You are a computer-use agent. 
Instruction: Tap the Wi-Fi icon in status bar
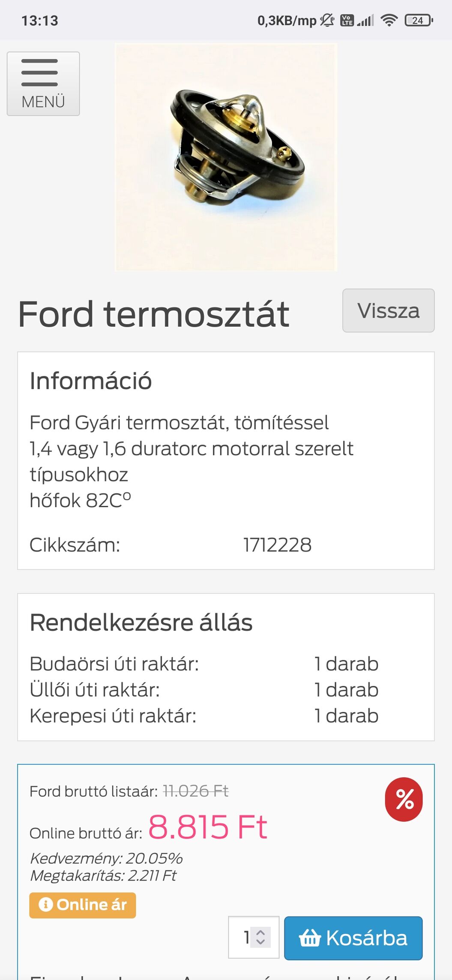[389, 20]
